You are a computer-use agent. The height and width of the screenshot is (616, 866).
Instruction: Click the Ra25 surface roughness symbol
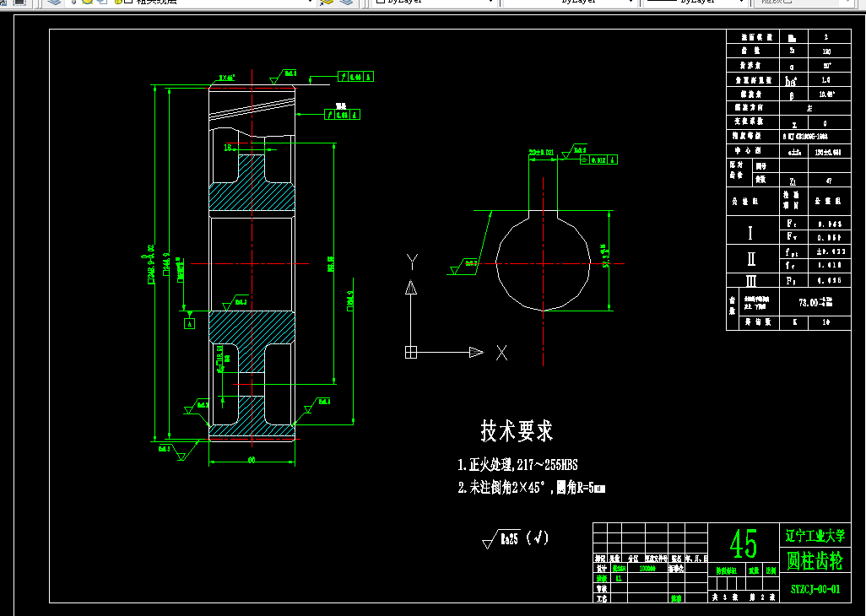[x=501, y=538]
